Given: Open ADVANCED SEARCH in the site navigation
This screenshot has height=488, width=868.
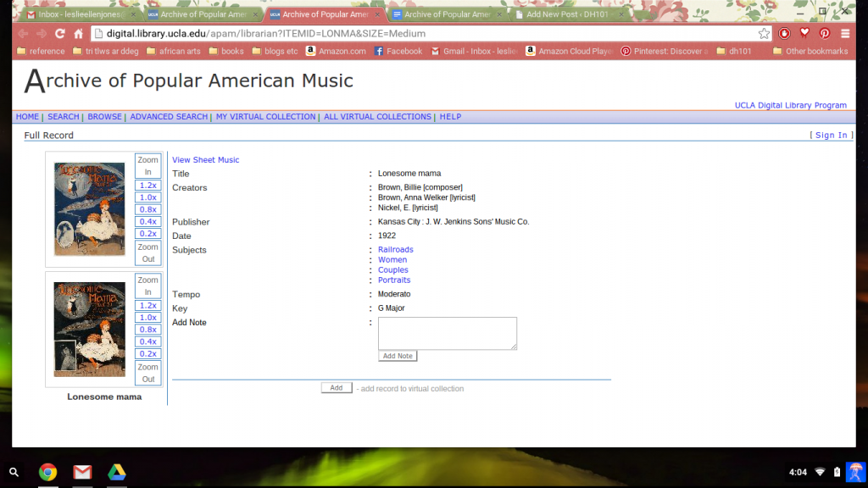Looking at the screenshot, I should click(170, 116).
